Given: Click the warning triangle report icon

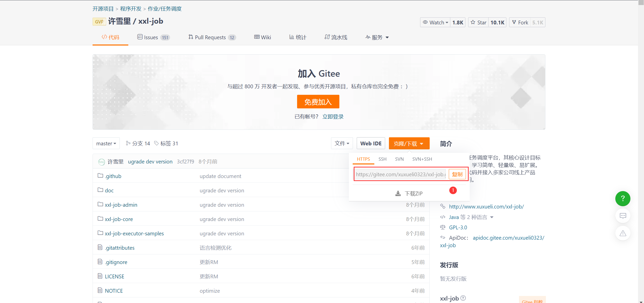Looking at the screenshot, I should 623,233.
